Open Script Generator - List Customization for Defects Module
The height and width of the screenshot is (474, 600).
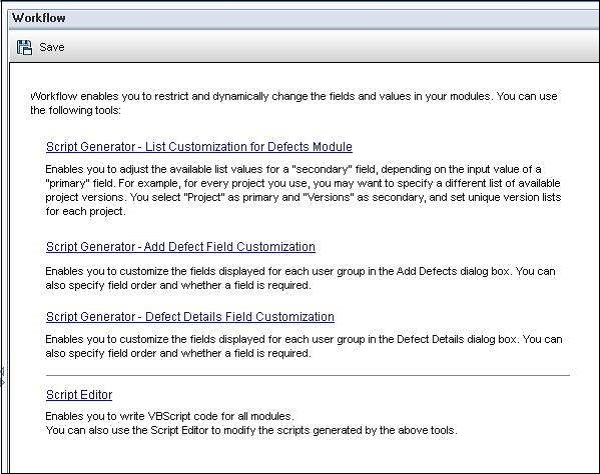click(x=199, y=147)
